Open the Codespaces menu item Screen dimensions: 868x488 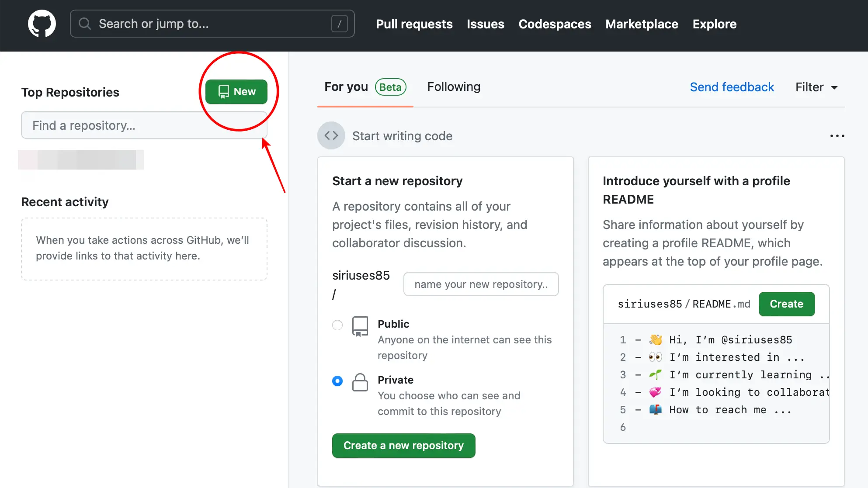tap(555, 24)
